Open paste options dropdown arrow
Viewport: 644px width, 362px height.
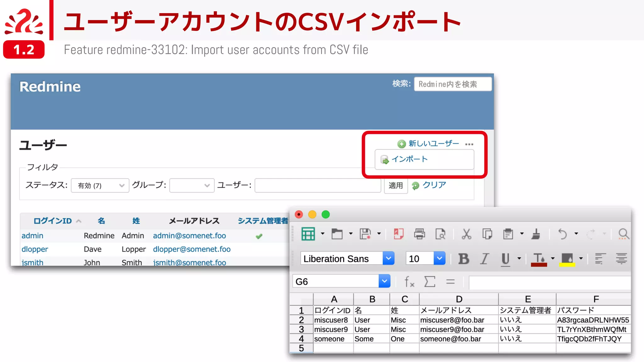point(522,233)
